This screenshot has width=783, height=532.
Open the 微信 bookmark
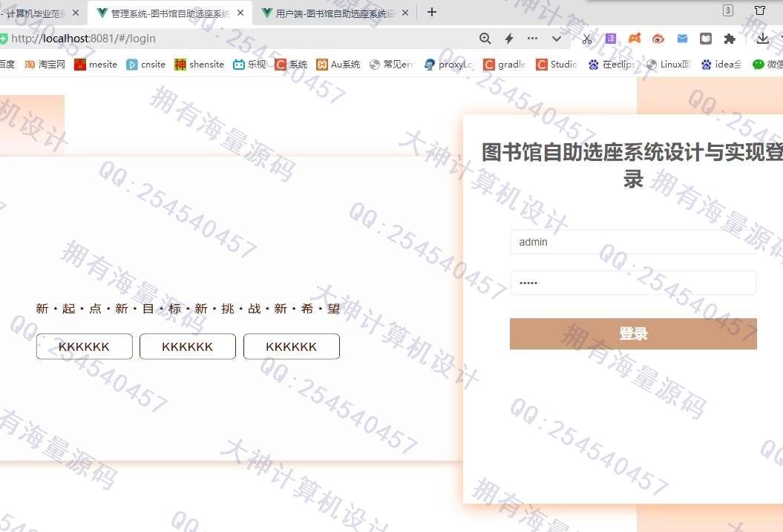click(x=767, y=65)
